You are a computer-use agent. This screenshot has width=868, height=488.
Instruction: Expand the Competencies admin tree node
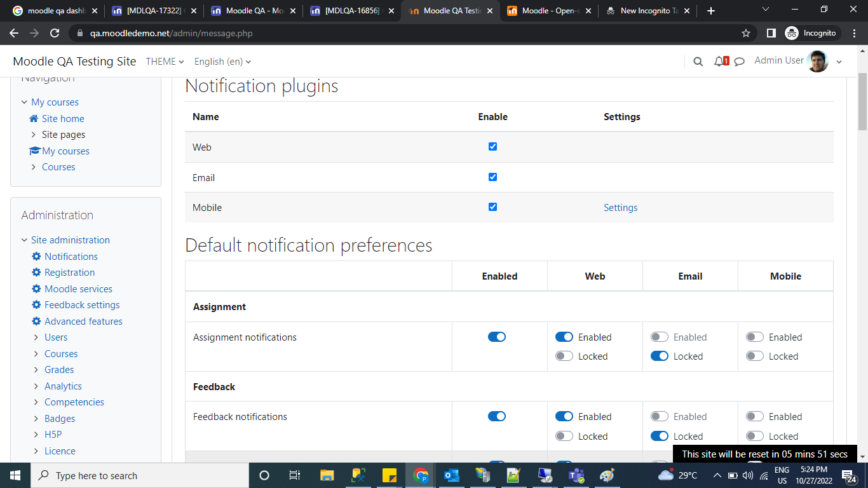[x=36, y=402]
